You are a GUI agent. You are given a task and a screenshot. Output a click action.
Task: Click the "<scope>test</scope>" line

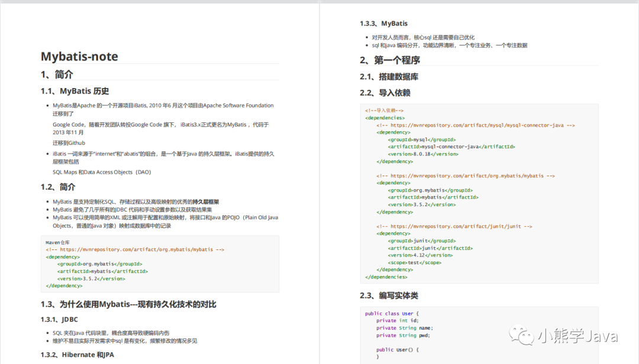tap(414, 262)
